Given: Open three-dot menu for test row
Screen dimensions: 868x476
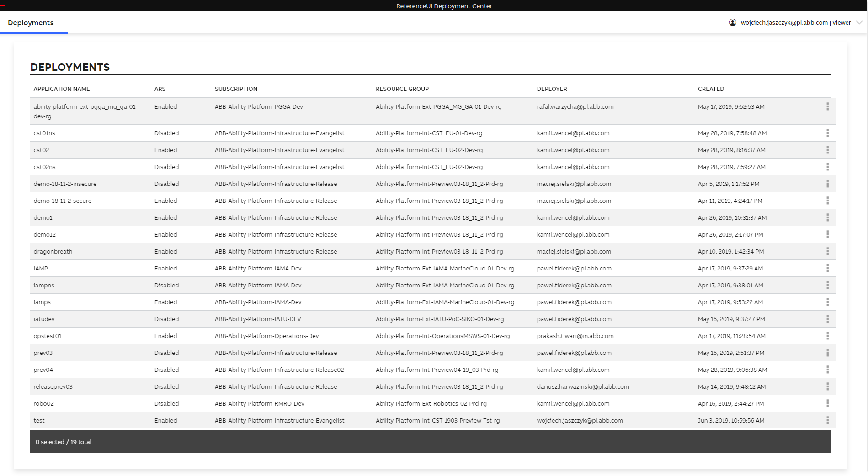Looking at the screenshot, I should pyautogui.click(x=827, y=420).
